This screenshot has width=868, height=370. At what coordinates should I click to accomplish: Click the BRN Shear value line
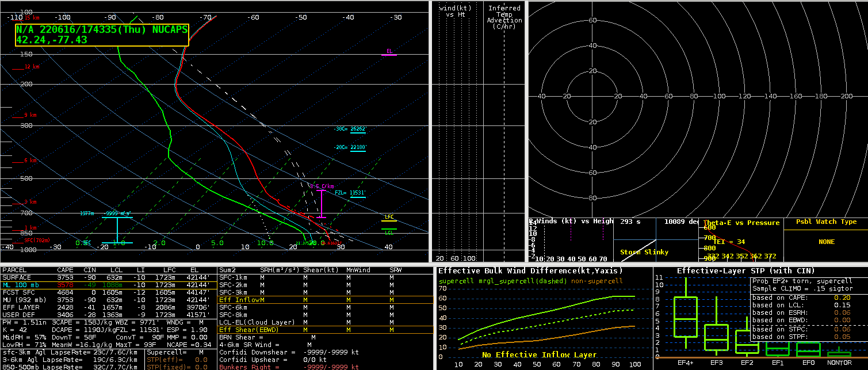coord(267,337)
